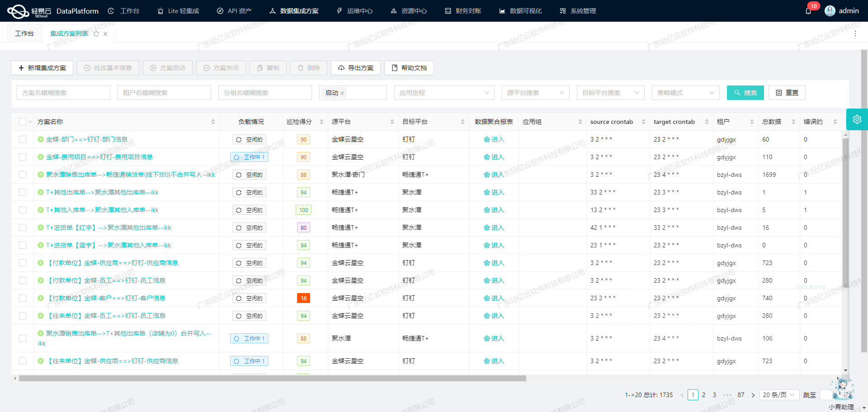Check the 金蝶-部门==>钉钉-部门信息 row checkbox

point(23,139)
